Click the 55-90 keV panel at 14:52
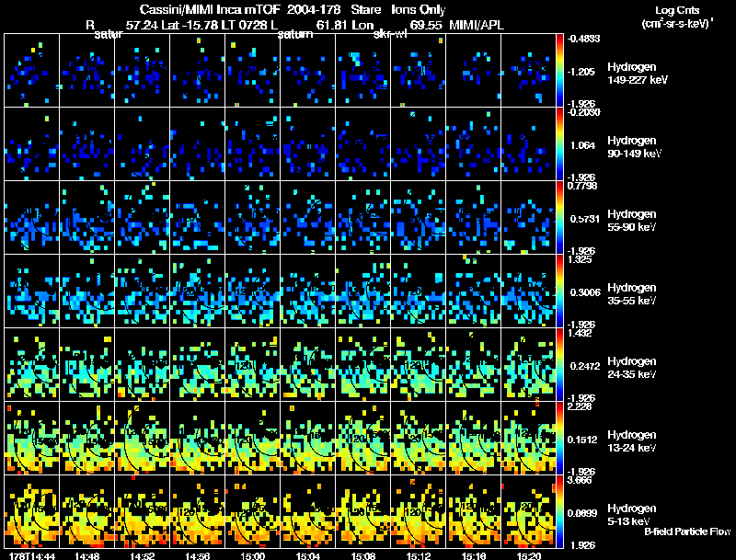 point(142,217)
